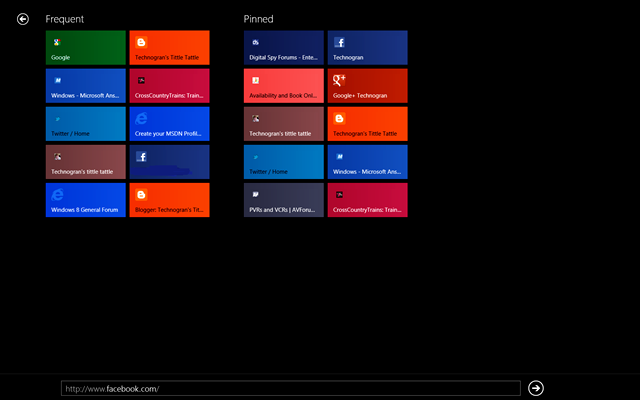640x400 pixels.
Task: Click the back arrow beside Frequent
Action: tap(23, 19)
